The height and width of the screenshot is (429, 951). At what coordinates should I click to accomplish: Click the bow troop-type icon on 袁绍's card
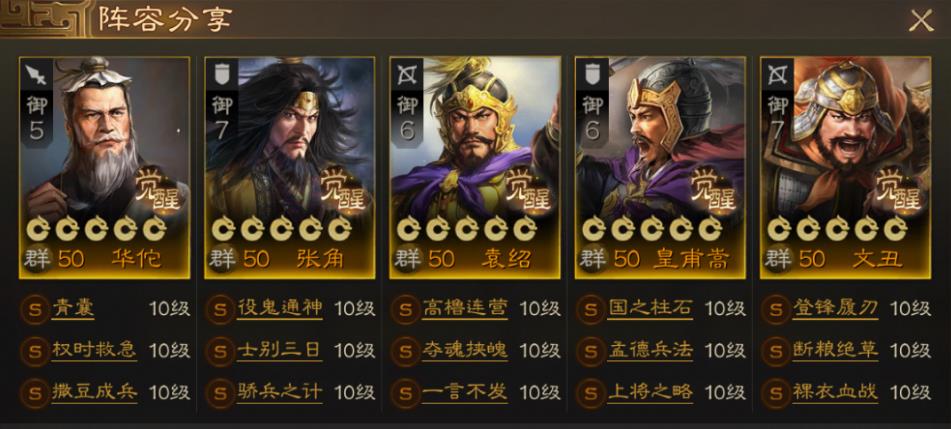click(406, 75)
